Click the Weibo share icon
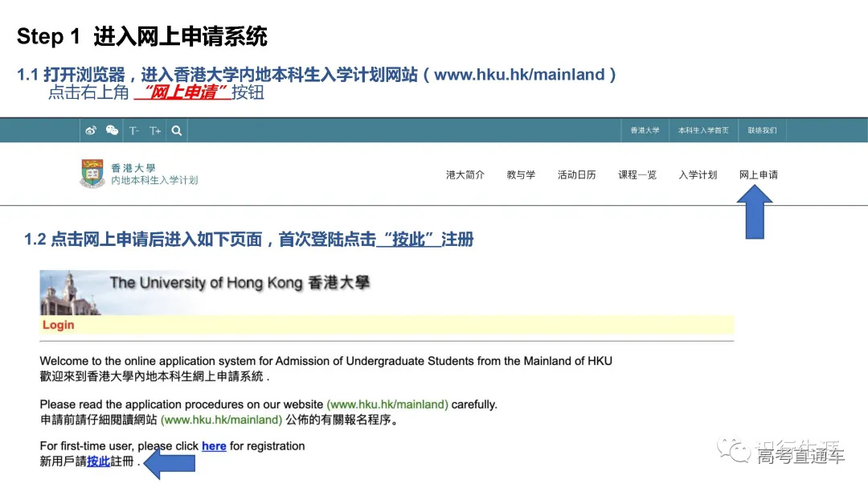The width and height of the screenshot is (868, 488). pyautogui.click(x=91, y=129)
